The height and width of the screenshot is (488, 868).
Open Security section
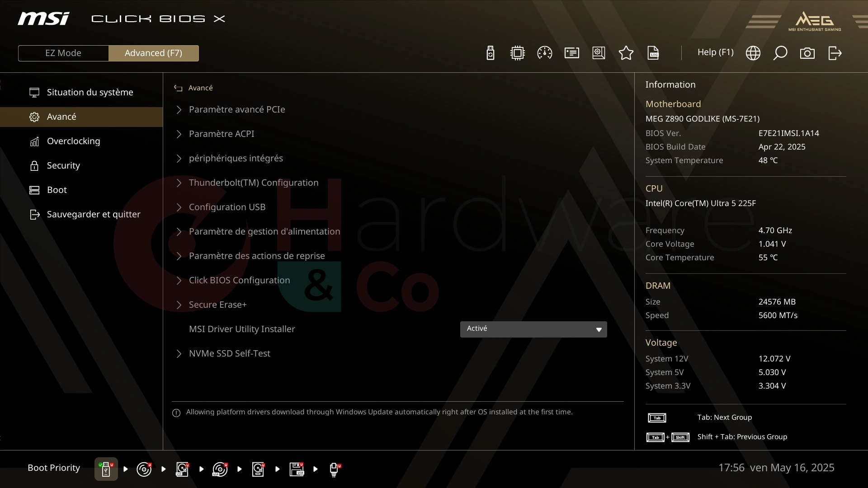point(81,165)
